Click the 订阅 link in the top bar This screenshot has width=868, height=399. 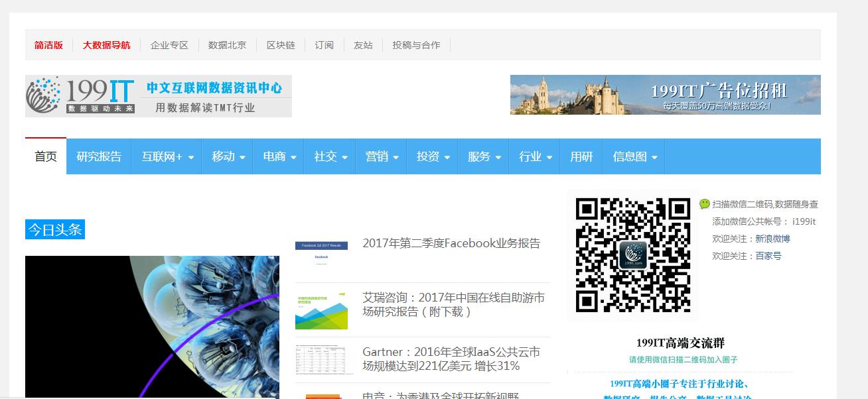(x=324, y=45)
